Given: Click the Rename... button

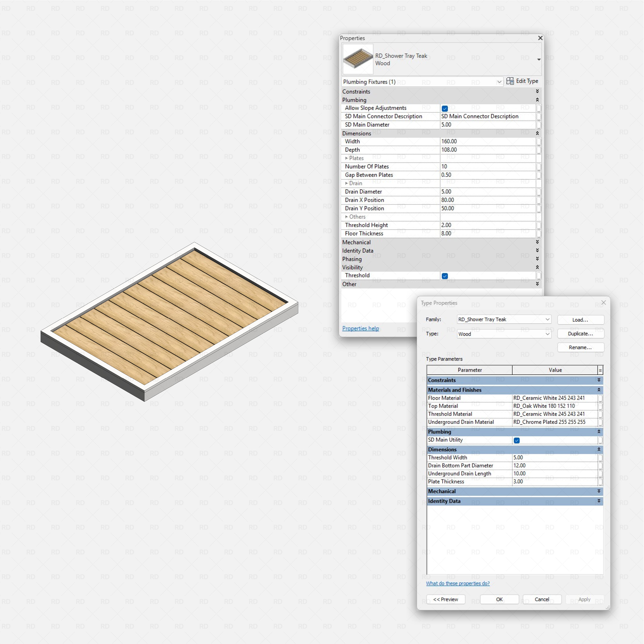Looking at the screenshot, I should tap(581, 347).
